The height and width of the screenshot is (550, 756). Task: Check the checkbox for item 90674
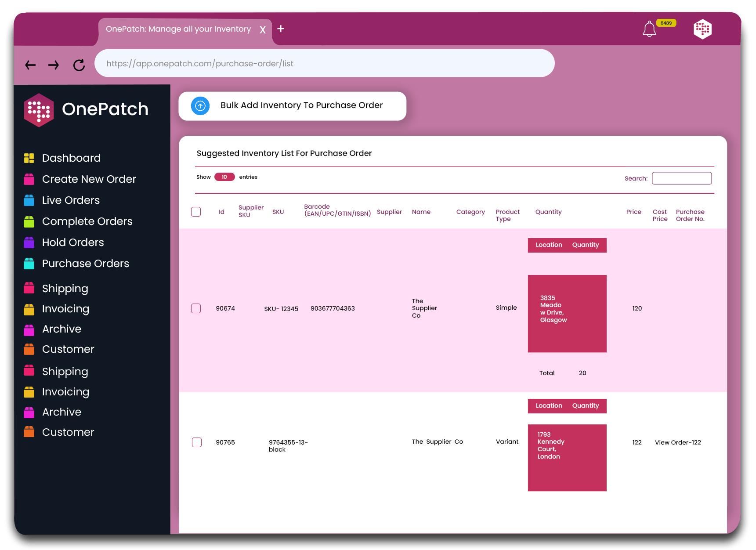196,308
